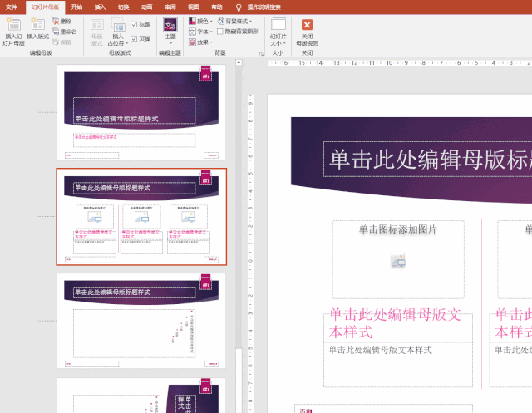Toggle the Title (标题) checkbox
The height and width of the screenshot is (413, 532).
coord(135,25)
